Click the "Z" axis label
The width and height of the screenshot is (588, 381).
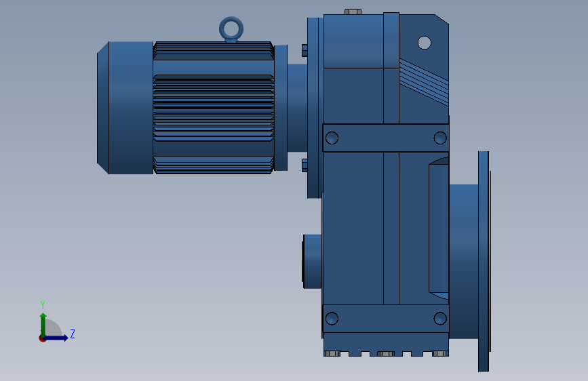[73, 334]
